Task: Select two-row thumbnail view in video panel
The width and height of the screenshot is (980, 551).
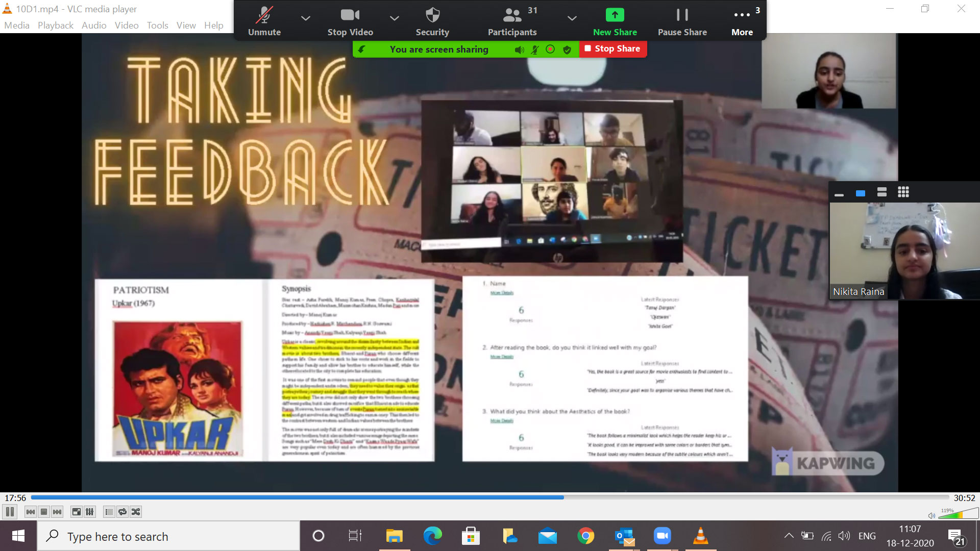Action: click(882, 192)
